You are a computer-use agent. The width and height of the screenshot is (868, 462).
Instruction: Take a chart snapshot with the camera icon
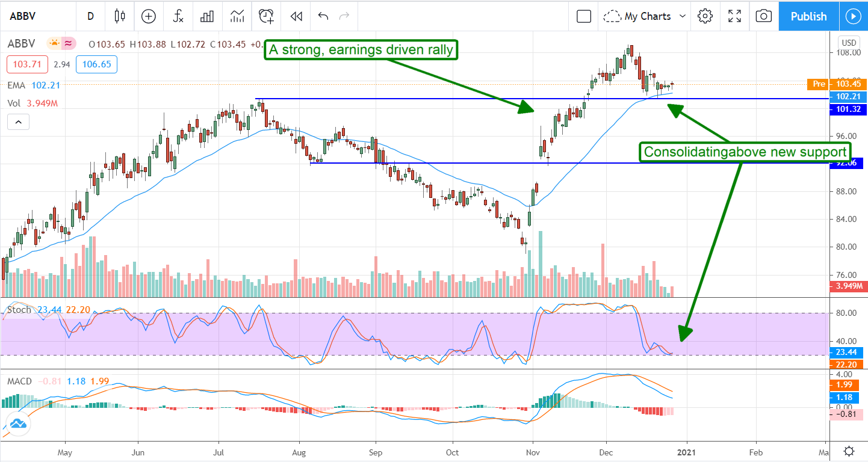763,16
